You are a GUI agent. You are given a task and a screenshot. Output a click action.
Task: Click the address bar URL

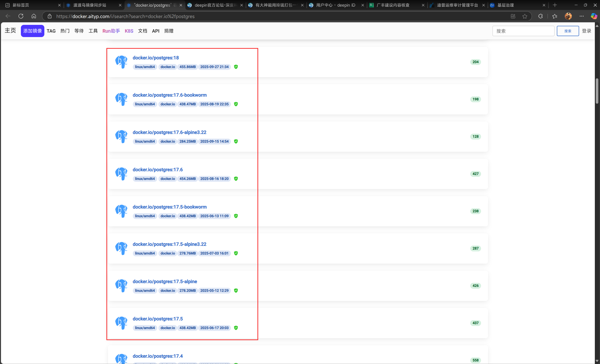125,16
